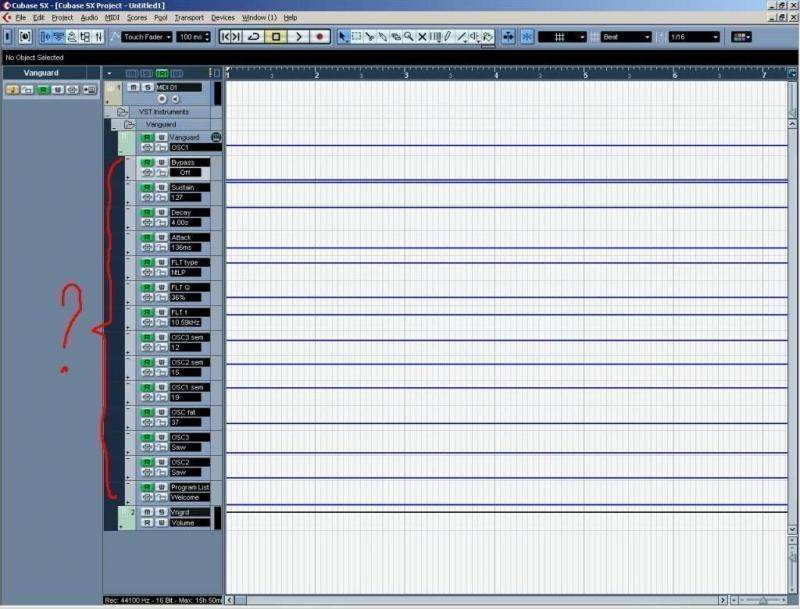Open the Beat grid type dropdown
Screen dimensions: 800x609
[627, 37]
